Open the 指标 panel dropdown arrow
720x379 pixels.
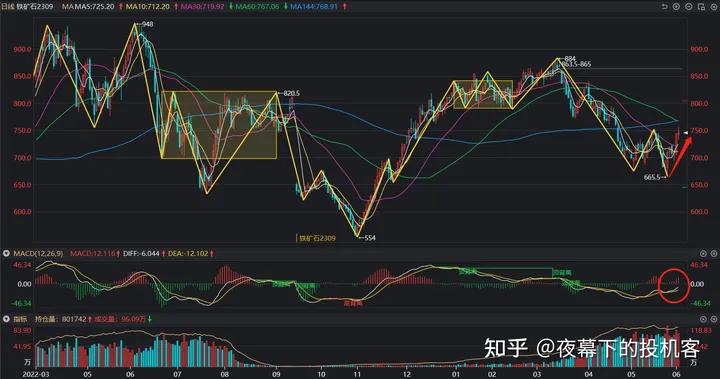[x=6, y=319]
